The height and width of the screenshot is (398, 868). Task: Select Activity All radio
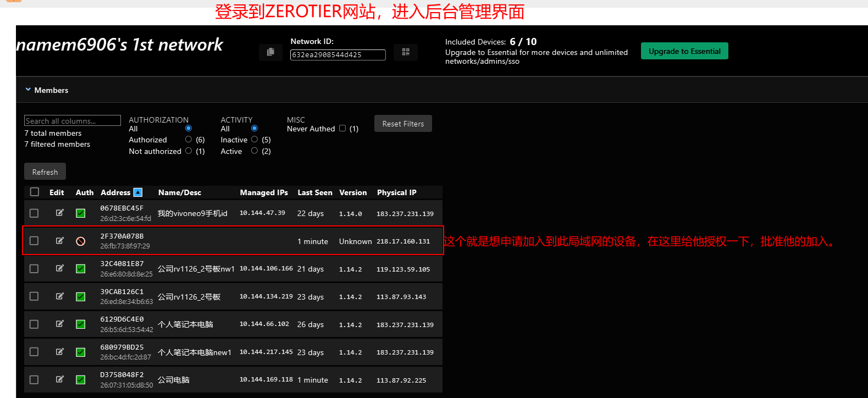pos(255,128)
